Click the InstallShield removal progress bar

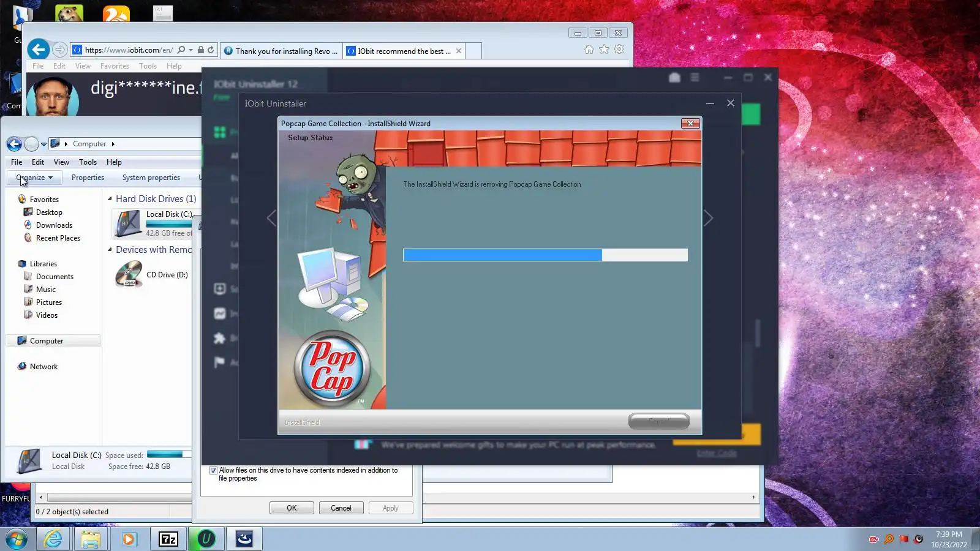[545, 255]
